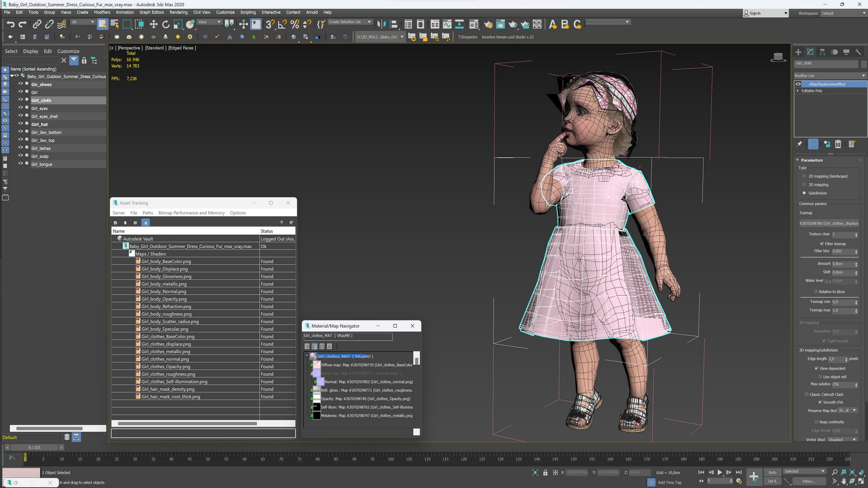
Task: Select 3D mapping radio option
Action: click(x=804, y=185)
